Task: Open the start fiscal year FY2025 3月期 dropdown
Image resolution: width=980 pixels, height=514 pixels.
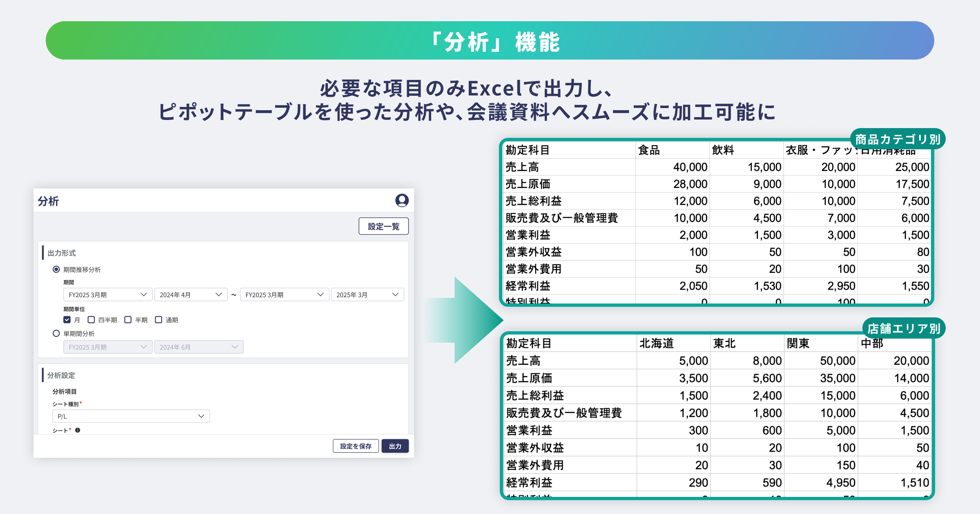Action: [107, 295]
